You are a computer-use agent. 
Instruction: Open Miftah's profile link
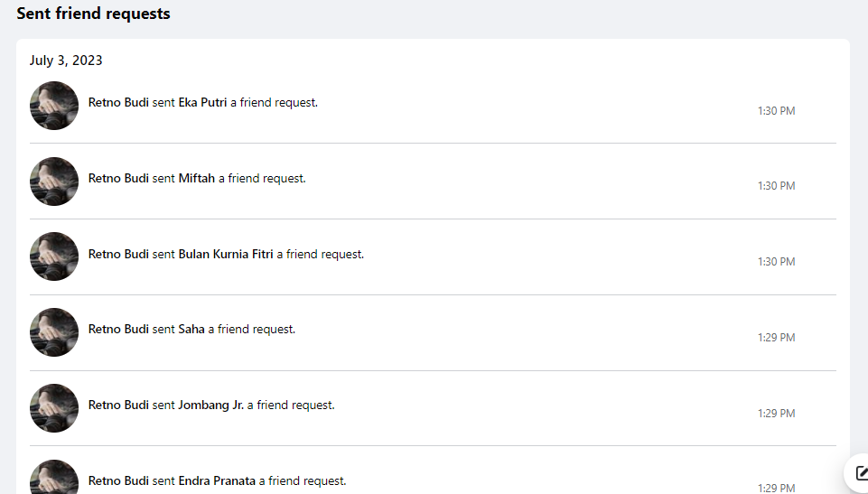[x=197, y=179]
